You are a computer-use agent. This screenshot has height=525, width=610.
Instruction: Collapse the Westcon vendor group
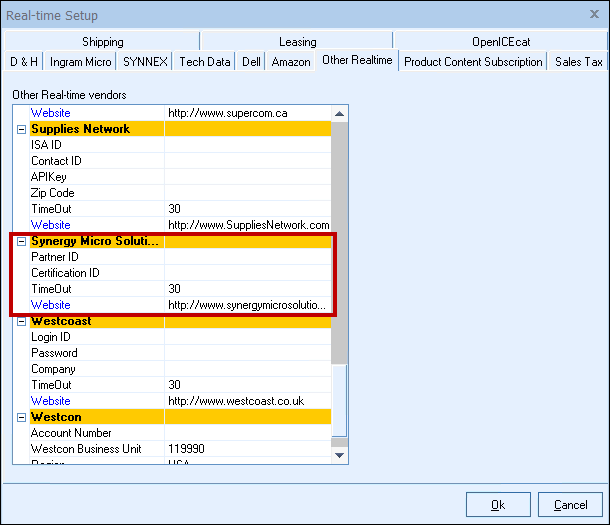point(21,418)
